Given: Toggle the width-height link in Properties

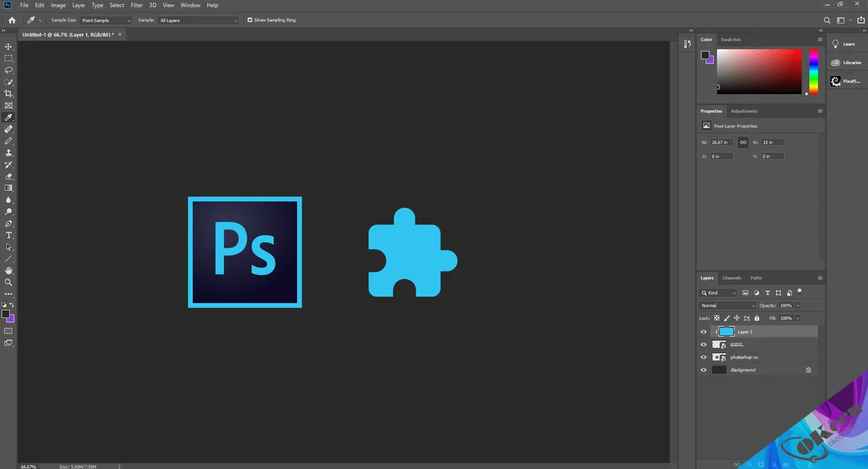Looking at the screenshot, I should point(743,142).
